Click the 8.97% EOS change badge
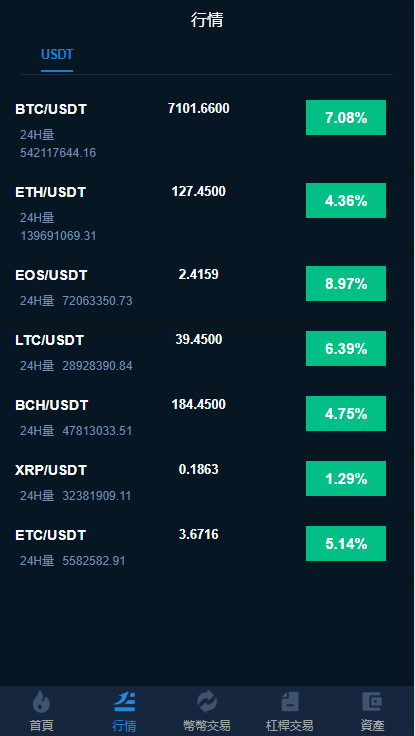 click(x=346, y=284)
